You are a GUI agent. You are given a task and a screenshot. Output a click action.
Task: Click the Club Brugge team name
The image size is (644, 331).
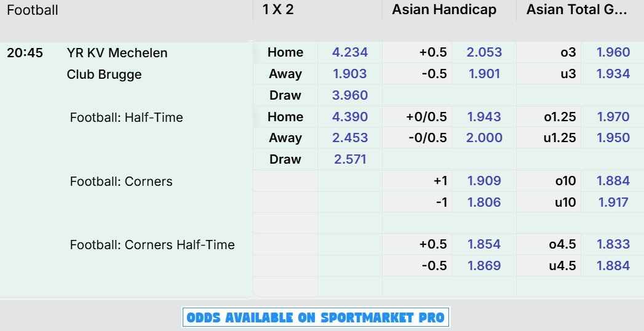coord(104,74)
